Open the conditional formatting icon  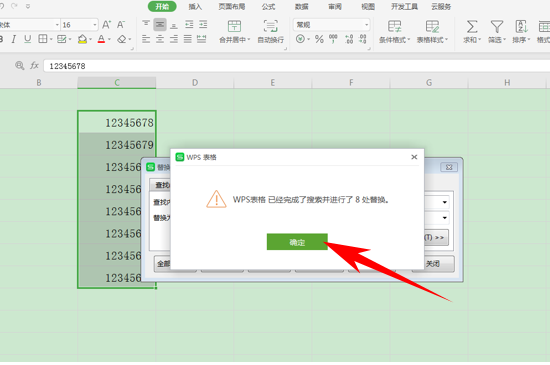[394, 26]
